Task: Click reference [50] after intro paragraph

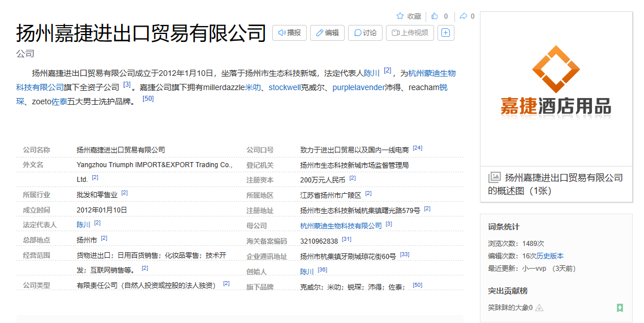Action: [x=148, y=99]
